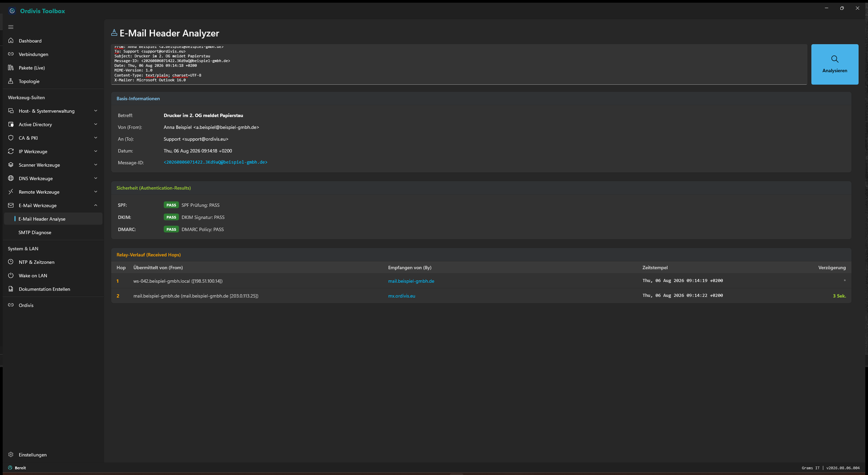Click the DNS Werkzeuge globe icon

[11, 178]
